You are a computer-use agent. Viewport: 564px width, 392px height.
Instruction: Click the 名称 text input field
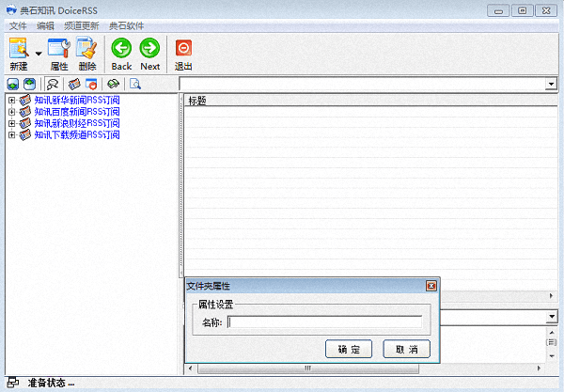[324, 323]
